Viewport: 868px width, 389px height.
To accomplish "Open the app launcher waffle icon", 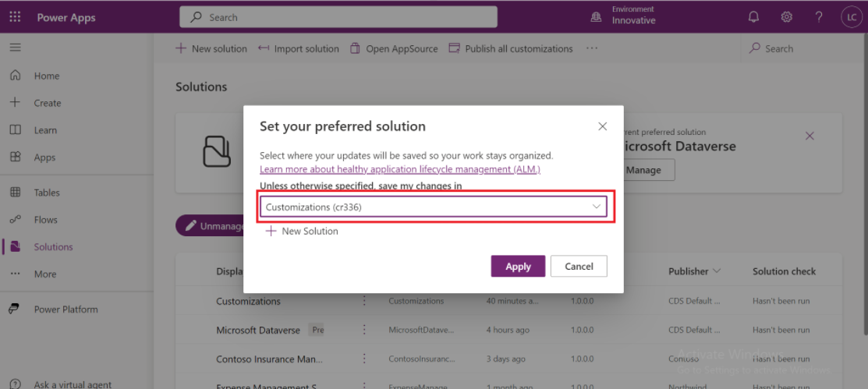I will pyautogui.click(x=16, y=17).
